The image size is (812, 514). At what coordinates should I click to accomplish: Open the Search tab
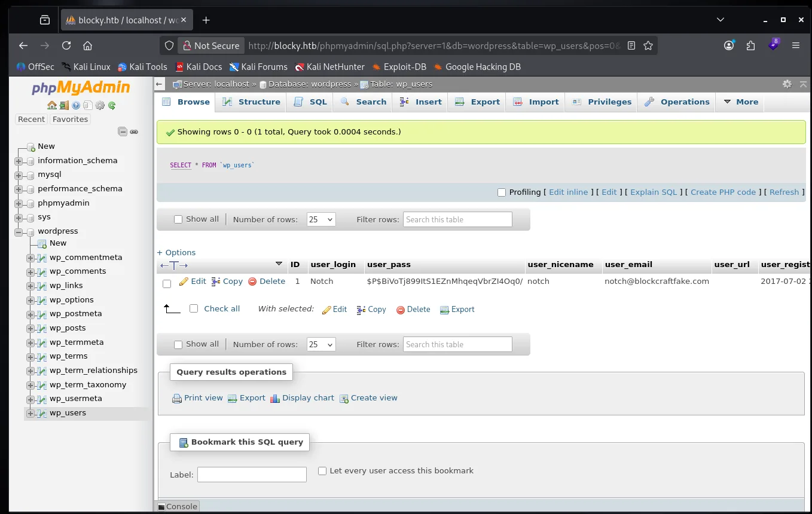[x=364, y=102]
